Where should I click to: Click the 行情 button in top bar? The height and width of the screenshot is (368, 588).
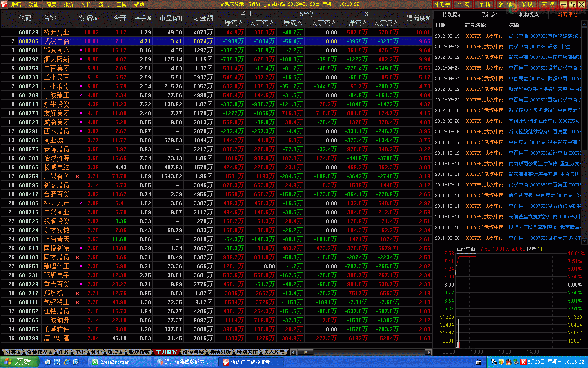coord(484,4)
